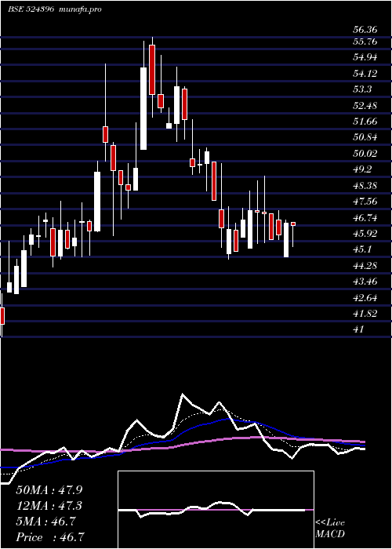The height and width of the screenshot is (549, 392).
Task: Click the tallest white candlestick near the peak
Action: [143, 108]
